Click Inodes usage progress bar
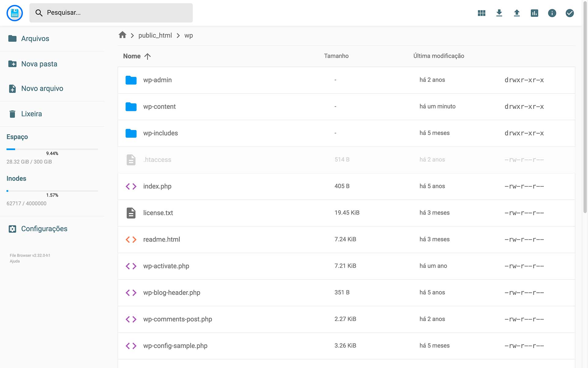Screen dimensions: 588x368 tap(52, 191)
